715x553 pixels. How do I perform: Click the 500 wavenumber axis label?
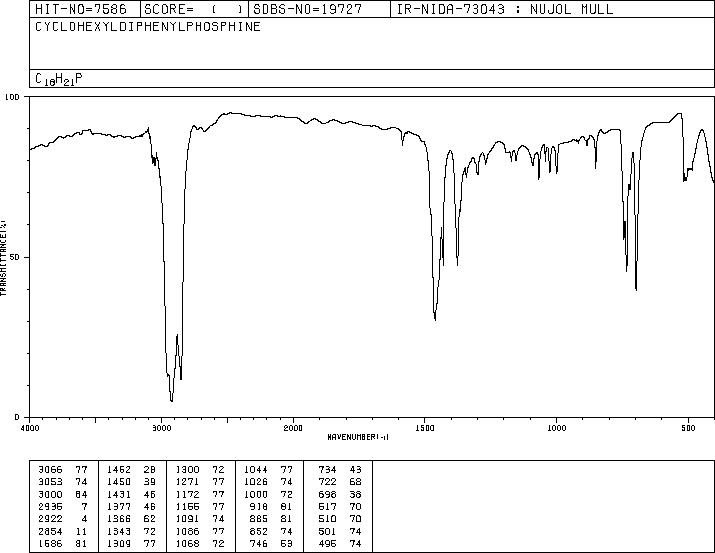point(688,428)
